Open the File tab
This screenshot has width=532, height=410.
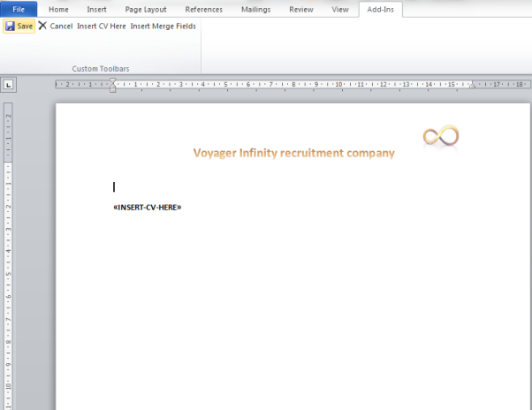(x=19, y=9)
